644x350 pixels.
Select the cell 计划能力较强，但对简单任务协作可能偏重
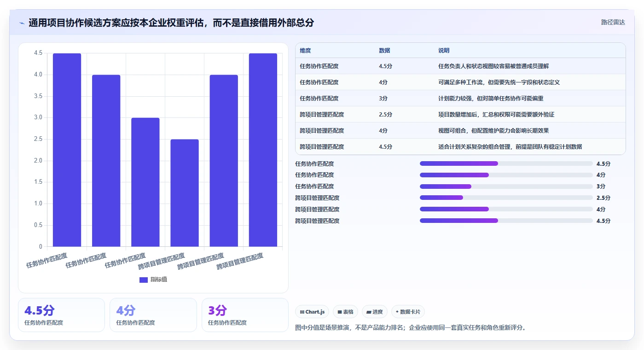point(491,99)
